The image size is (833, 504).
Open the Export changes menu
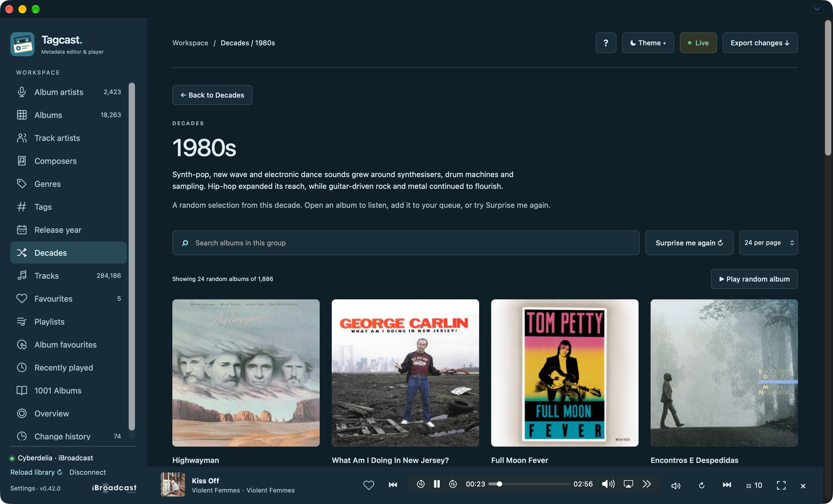click(760, 43)
